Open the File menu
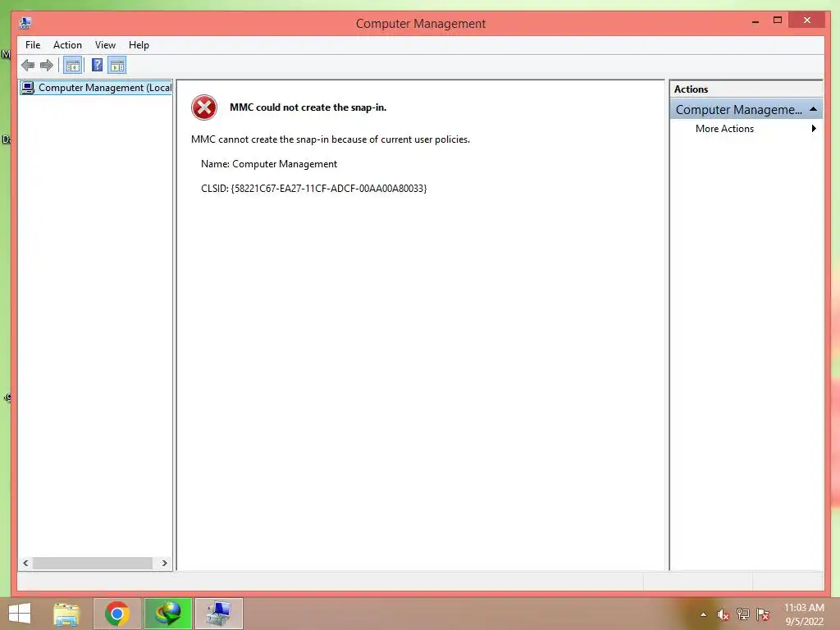 (x=33, y=45)
